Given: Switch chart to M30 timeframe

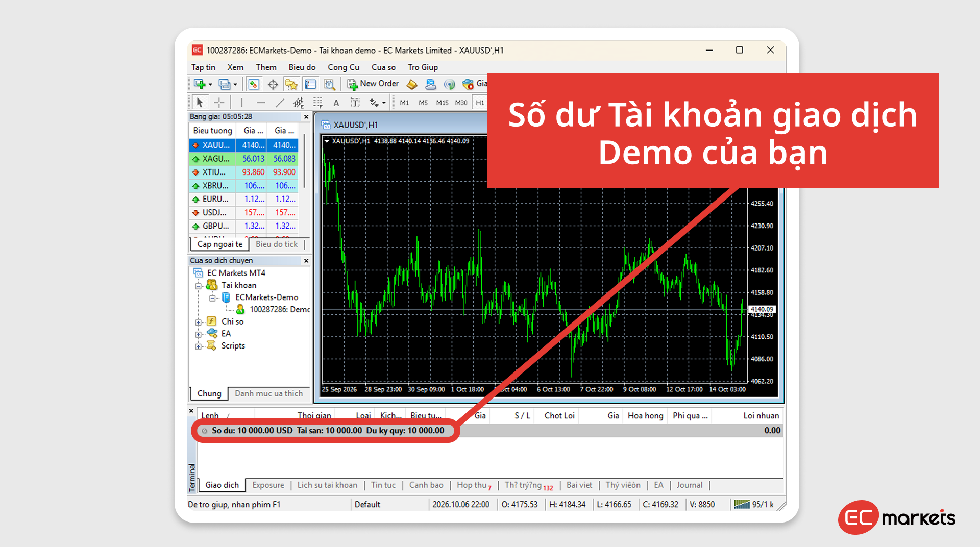Looking at the screenshot, I should coord(461,103).
